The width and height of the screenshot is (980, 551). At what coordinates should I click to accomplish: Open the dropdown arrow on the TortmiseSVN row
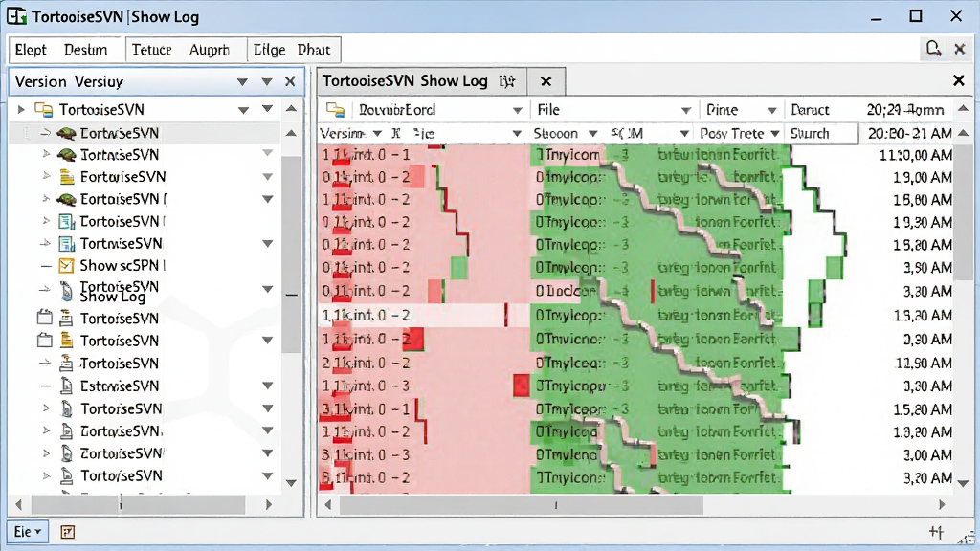pyautogui.click(x=268, y=244)
